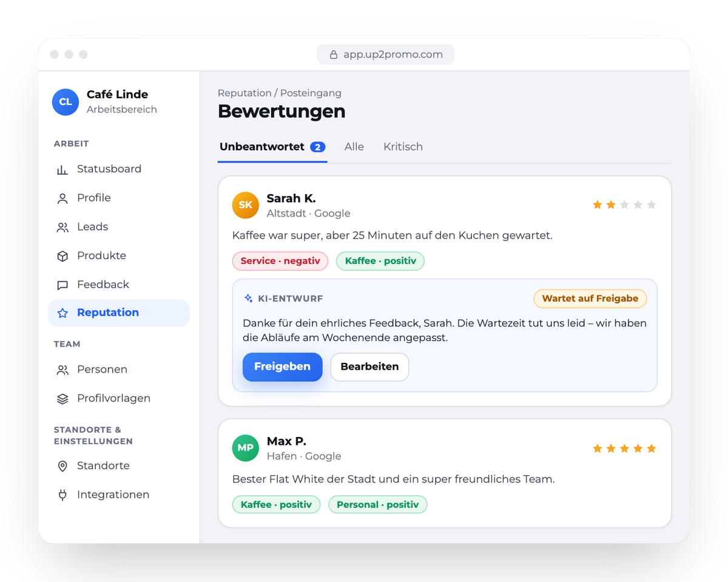Viewport: 728px width, 582px height.
Task: Click Max P.'s five-star rating
Action: pos(624,448)
